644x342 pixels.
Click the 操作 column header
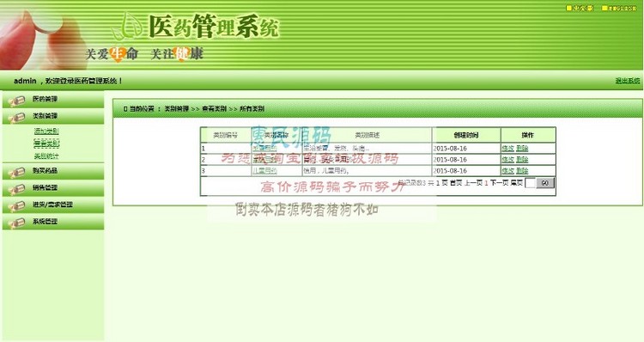pyautogui.click(x=528, y=135)
